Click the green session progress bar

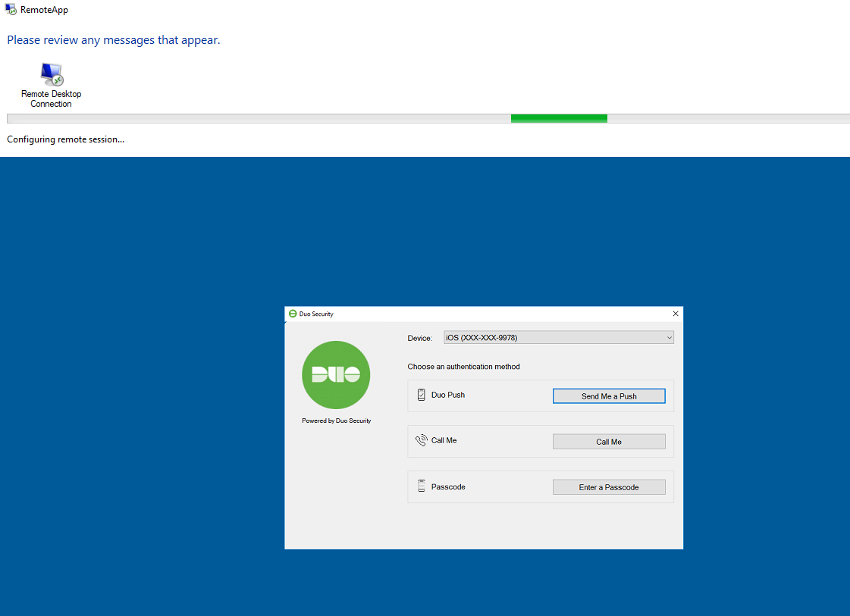pyautogui.click(x=559, y=117)
